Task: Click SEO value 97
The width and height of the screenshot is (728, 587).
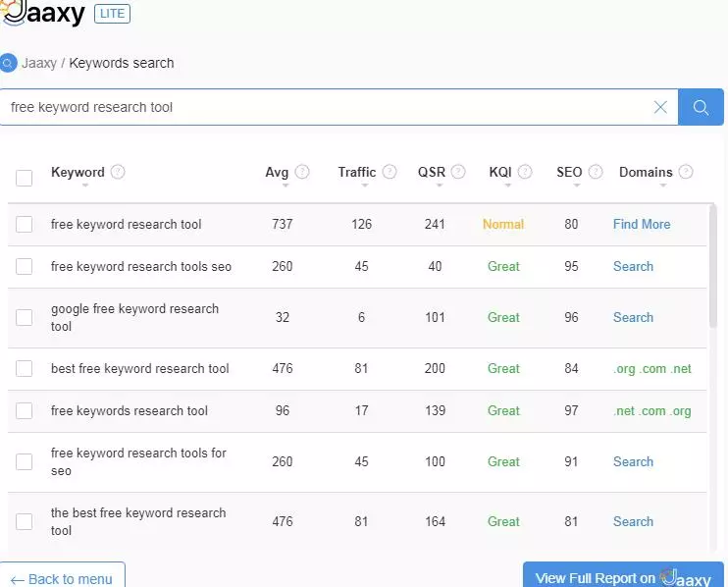Action: 571,410
